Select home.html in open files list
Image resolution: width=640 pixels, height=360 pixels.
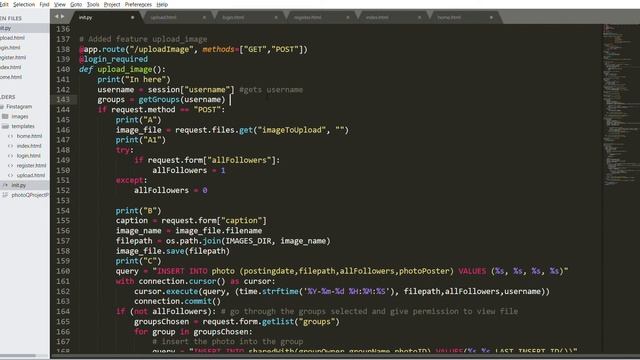(x=11, y=77)
